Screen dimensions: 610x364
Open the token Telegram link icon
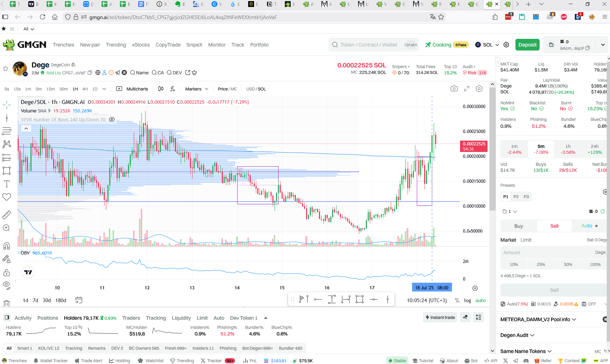[118, 73]
